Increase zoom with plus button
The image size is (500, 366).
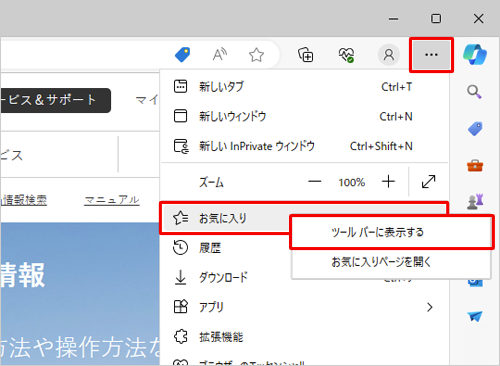click(x=388, y=182)
